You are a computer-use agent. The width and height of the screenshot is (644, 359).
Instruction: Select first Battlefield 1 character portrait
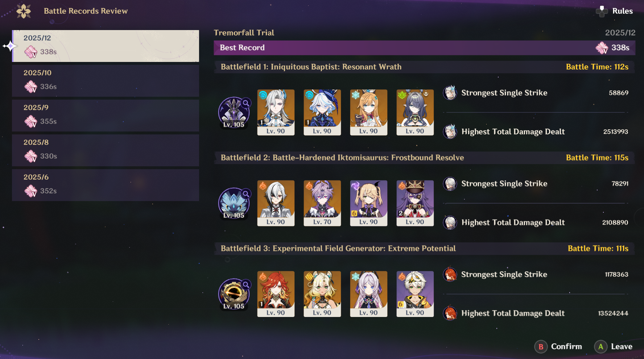point(276,112)
